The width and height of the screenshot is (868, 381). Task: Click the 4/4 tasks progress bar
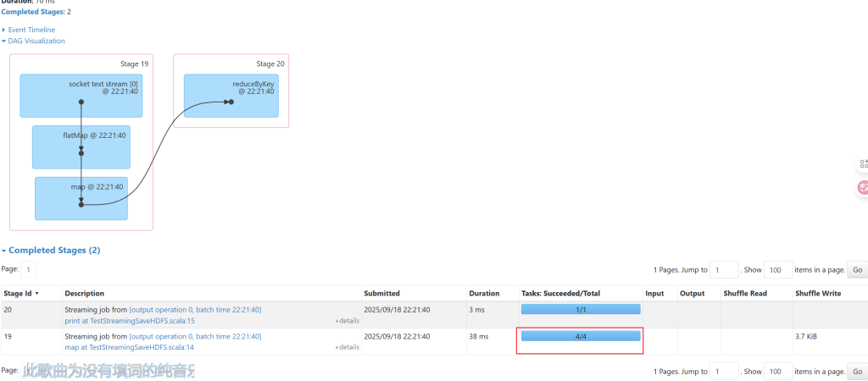[x=581, y=336]
